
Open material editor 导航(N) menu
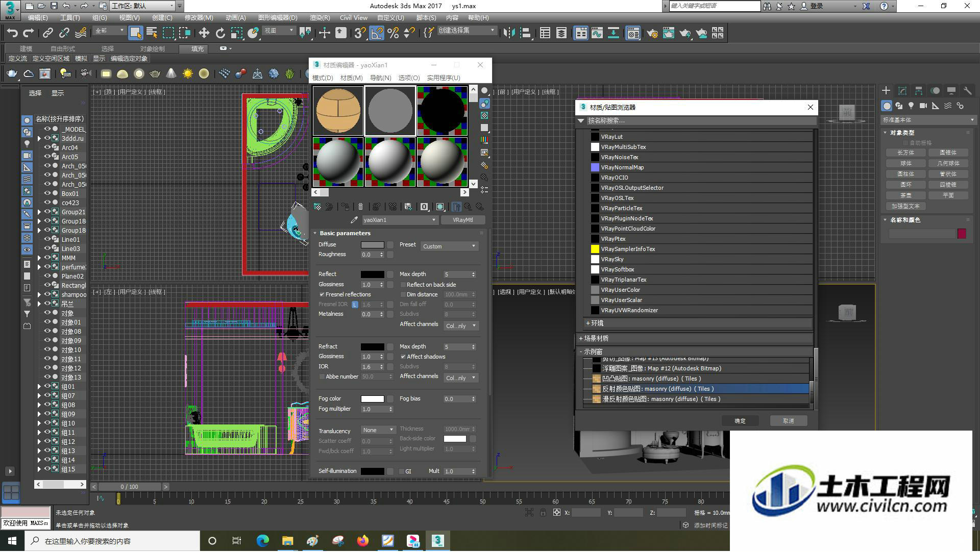(x=380, y=78)
